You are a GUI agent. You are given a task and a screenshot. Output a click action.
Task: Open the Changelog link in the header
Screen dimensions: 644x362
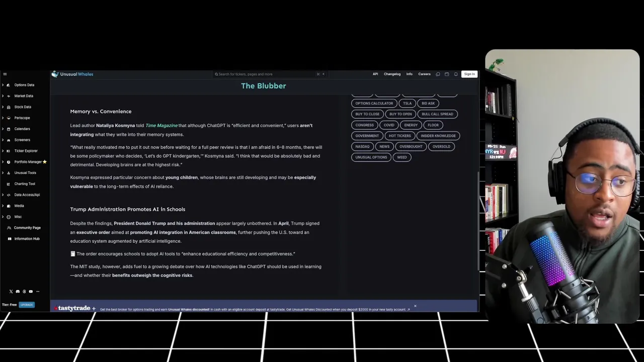click(x=392, y=74)
